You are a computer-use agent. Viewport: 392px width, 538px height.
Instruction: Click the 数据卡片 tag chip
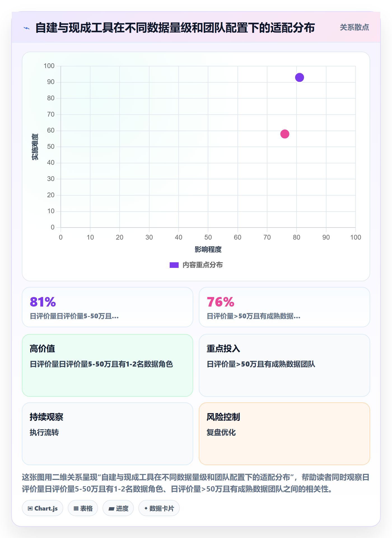point(159,508)
